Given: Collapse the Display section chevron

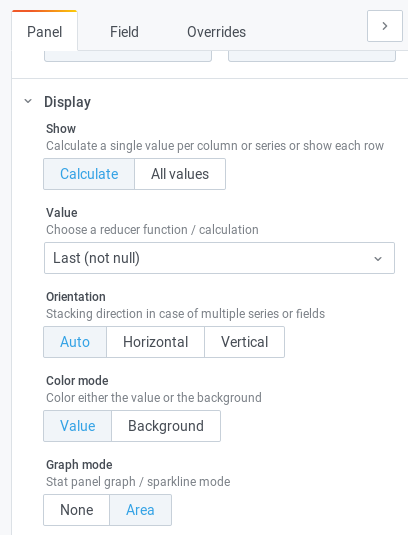Looking at the screenshot, I should tap(28, 101).
